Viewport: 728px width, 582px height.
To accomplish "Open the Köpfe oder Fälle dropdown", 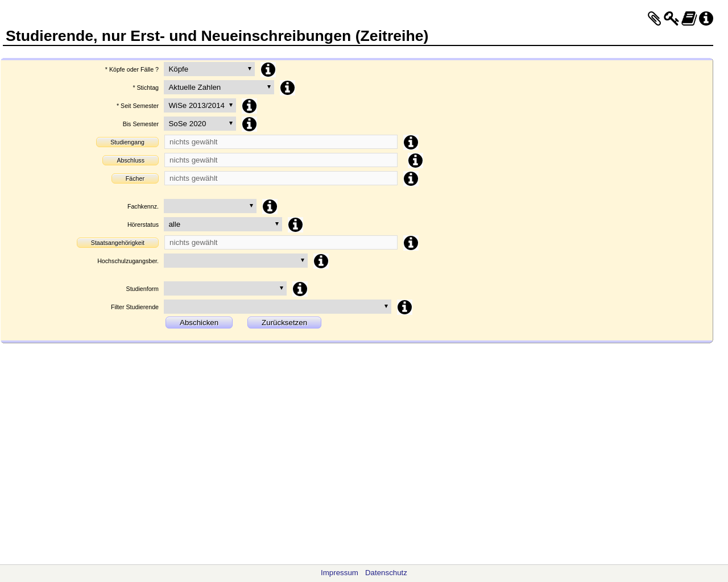I will tap(209, 69).
